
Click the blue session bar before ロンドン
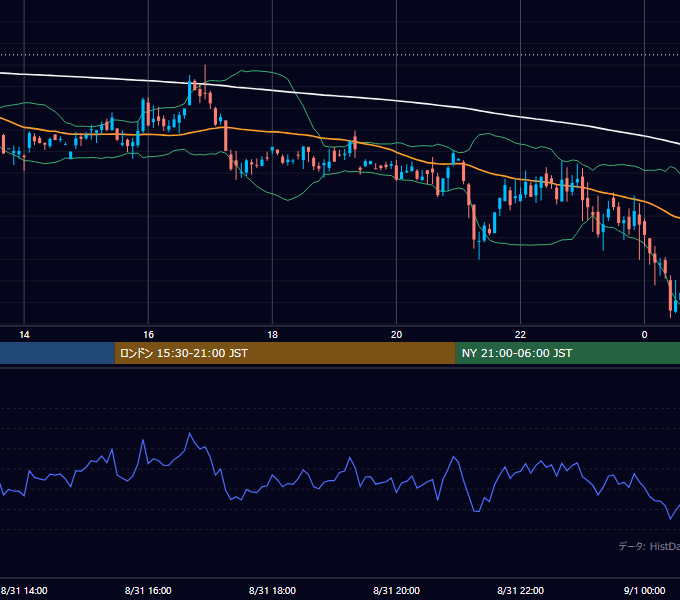click(57, 353)
